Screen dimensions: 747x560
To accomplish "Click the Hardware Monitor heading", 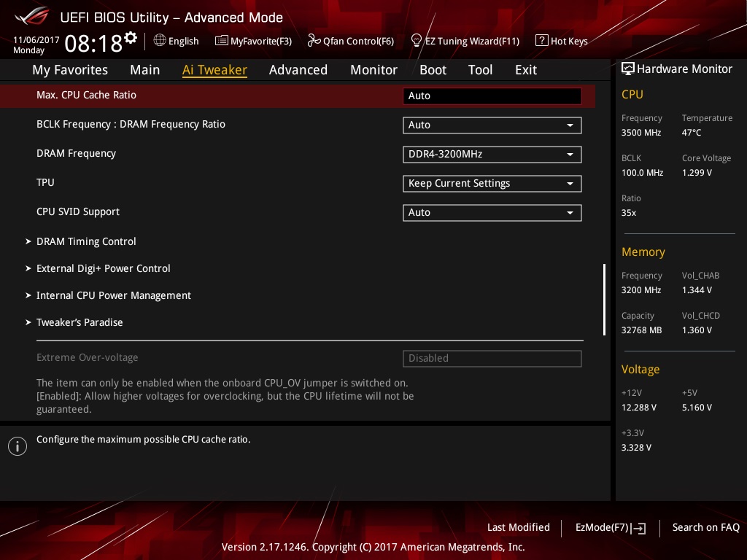I will pyautogui.click(x=684, y=69).
